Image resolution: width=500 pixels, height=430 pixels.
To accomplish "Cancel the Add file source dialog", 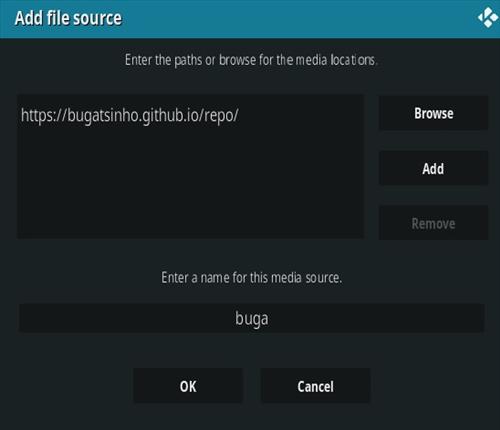I will coord(315,386).
